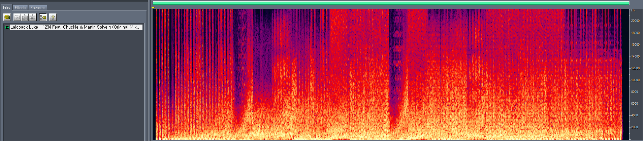
Task: Click the yellow playback cursor marker at the start
Action: (153, 7)
